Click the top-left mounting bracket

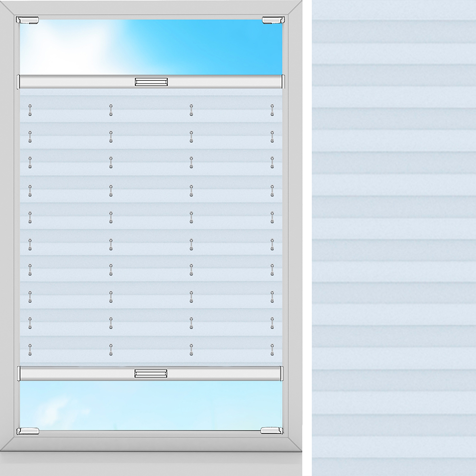coord(27,20)
